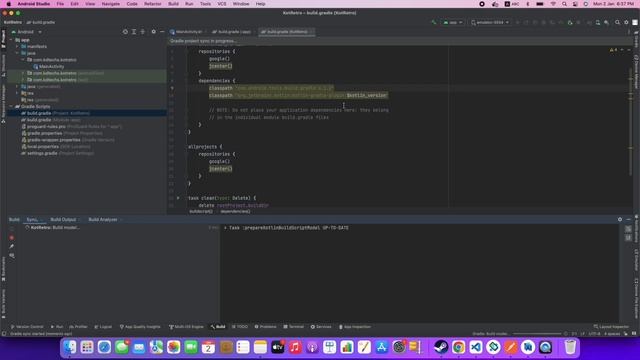Fold the task clean block gutter arrow
The width and height of the screenshot is (640, 360).
click(178, 198)
